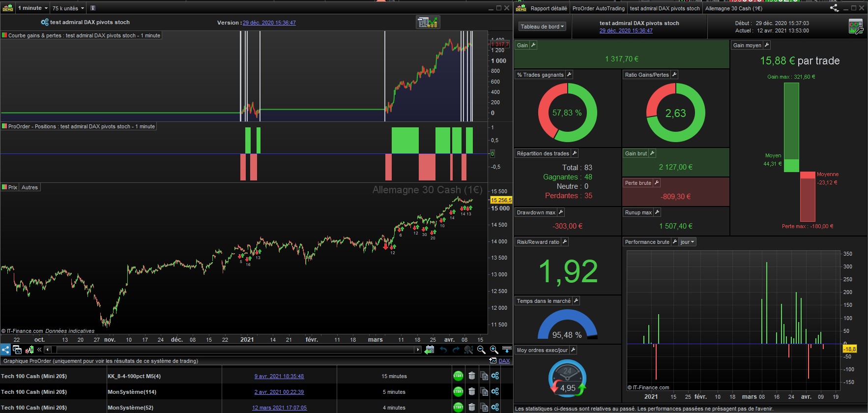
Task: Click the KK_8-4-100pct M5(4) system name
Action: point(134,376)
